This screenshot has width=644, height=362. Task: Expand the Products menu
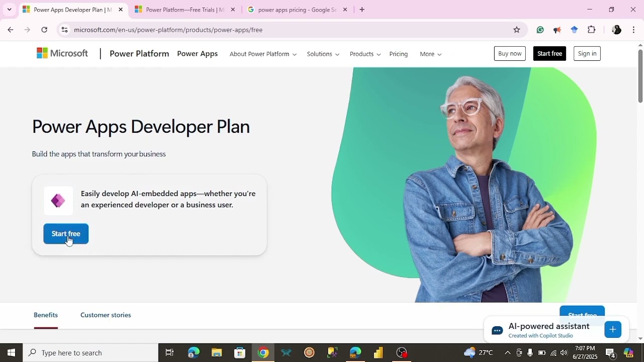tap(365, 54)
